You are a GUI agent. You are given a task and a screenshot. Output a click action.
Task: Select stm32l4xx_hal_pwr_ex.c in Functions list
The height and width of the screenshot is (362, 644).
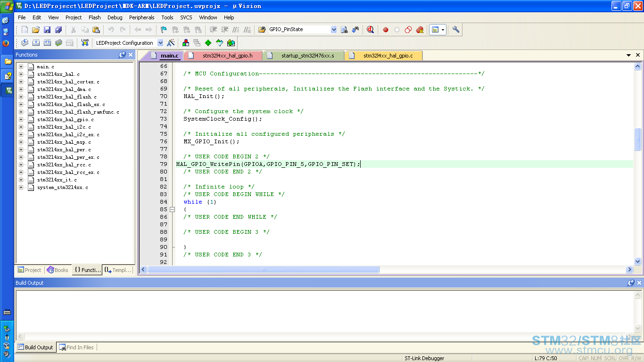pos(68,157)
